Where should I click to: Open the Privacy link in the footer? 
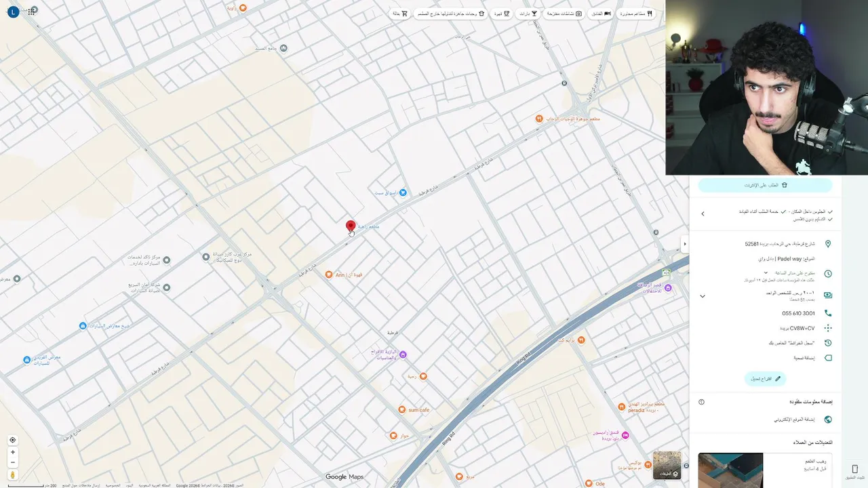click(x=113, y=485)
